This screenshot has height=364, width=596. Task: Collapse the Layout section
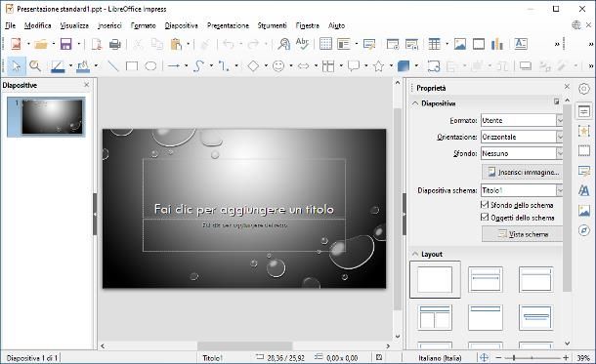[415, 254]
